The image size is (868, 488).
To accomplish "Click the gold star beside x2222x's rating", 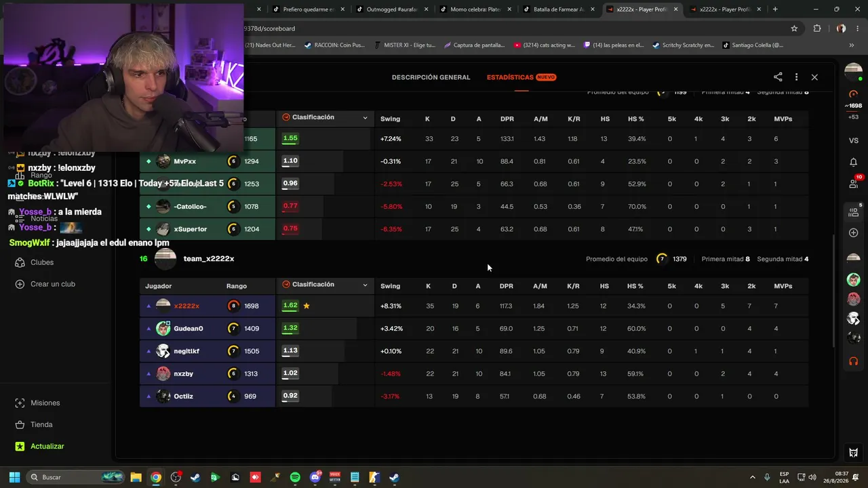I will [307, 306].
